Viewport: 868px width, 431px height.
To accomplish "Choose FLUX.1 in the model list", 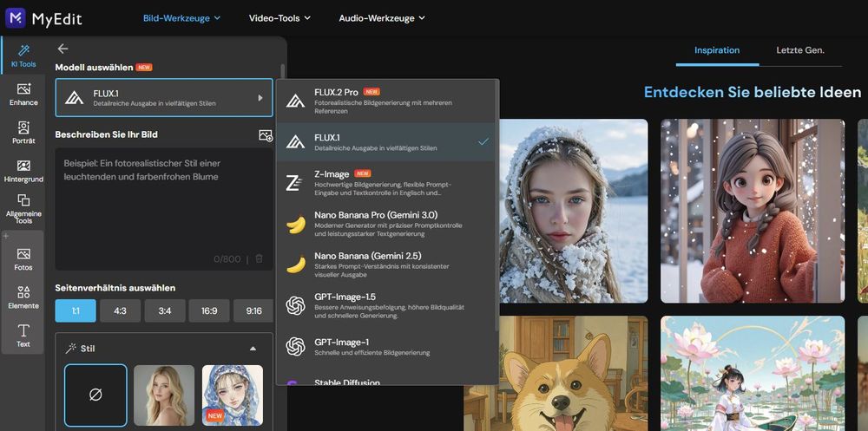I will [387, 142].
